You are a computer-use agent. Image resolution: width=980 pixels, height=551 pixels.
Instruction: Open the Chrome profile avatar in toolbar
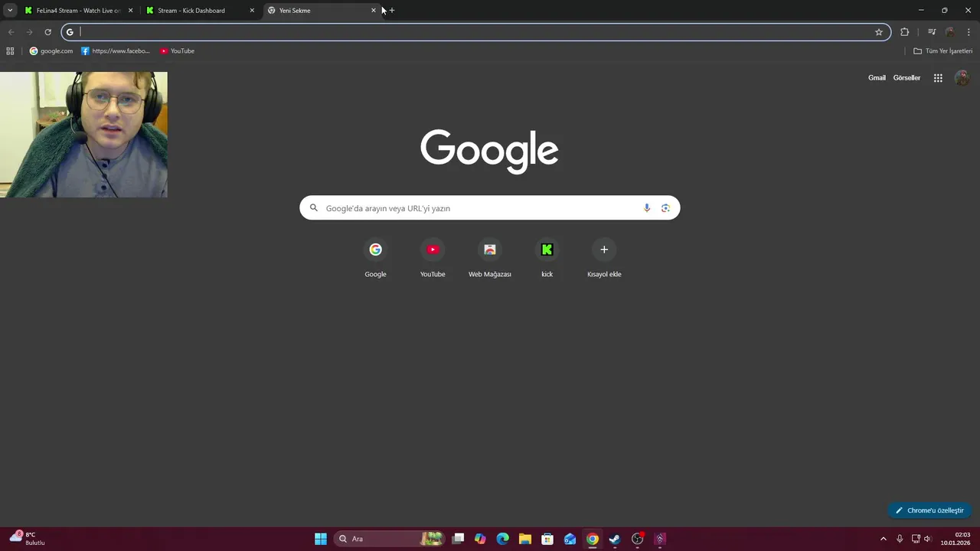click(x=950, y=32)
